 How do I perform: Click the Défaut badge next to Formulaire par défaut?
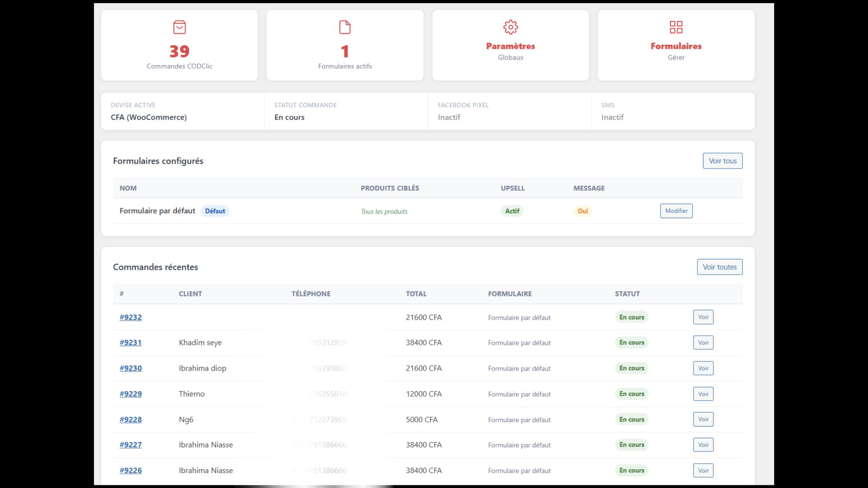pyautogui.click(x=215, y=211)
